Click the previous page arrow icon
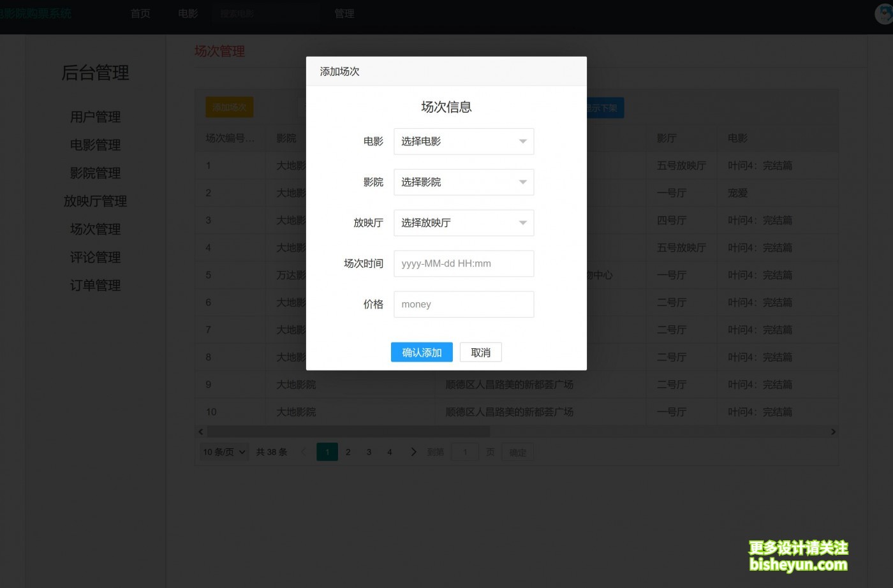Image resolution: width=893 pixels, height=588 pixels. click(304, 452)
